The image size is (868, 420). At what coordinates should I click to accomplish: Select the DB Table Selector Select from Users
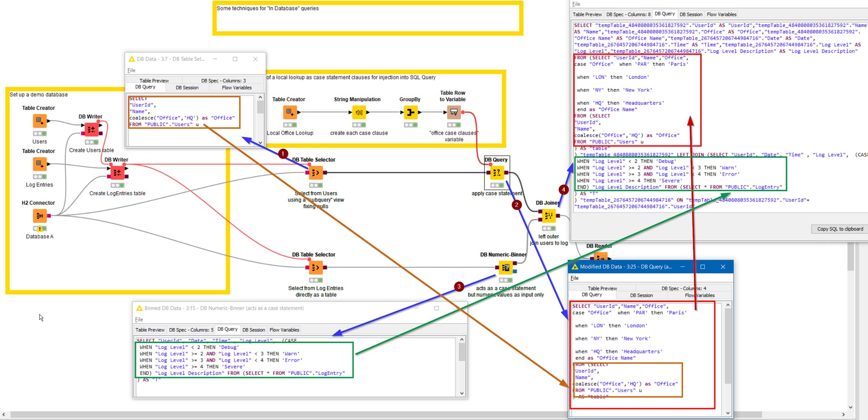[316, 172]
